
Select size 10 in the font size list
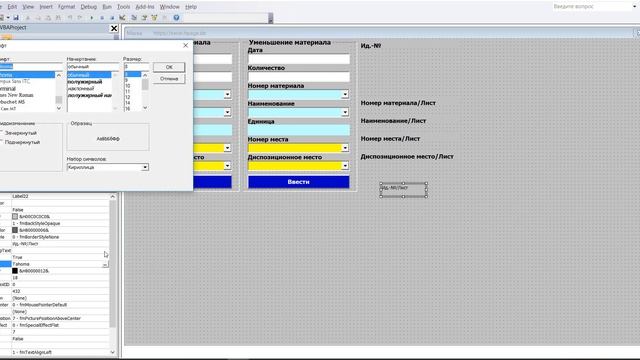(128, 86)
